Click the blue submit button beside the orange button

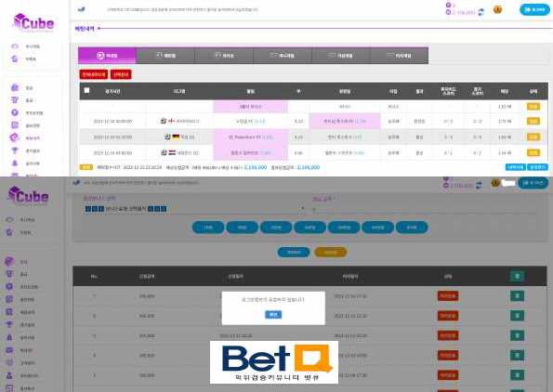click(294, 252)
